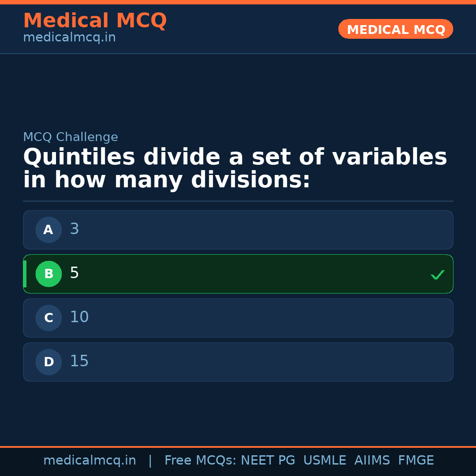476x476 pixels.
Task: Click the Medical MCQ header logo text
Action: click(x=95, y=20)
